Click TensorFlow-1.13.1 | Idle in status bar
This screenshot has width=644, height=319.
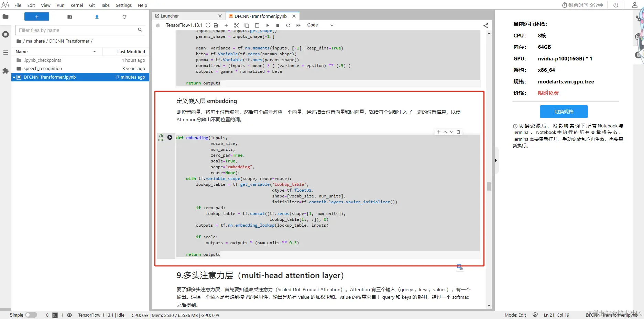101,315
